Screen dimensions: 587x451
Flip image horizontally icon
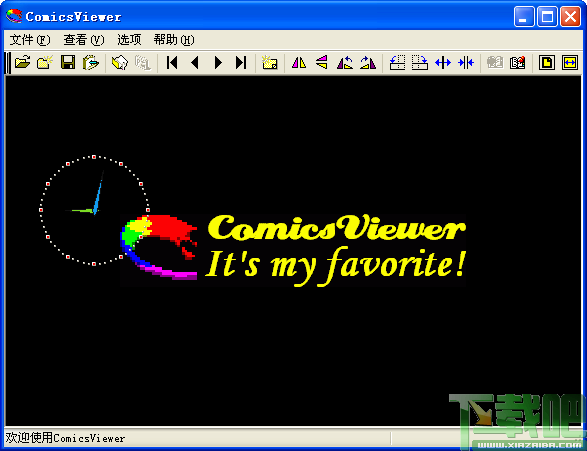[x=299, y=63]
